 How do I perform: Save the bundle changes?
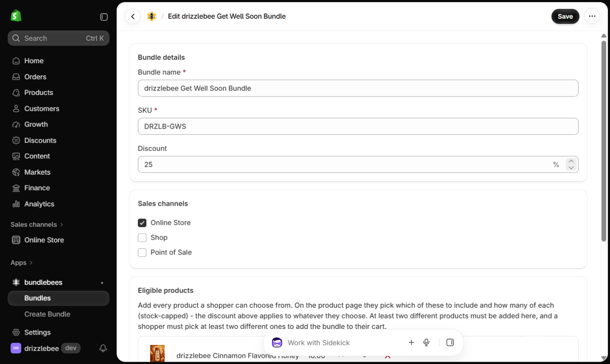[x=565, y=16]
